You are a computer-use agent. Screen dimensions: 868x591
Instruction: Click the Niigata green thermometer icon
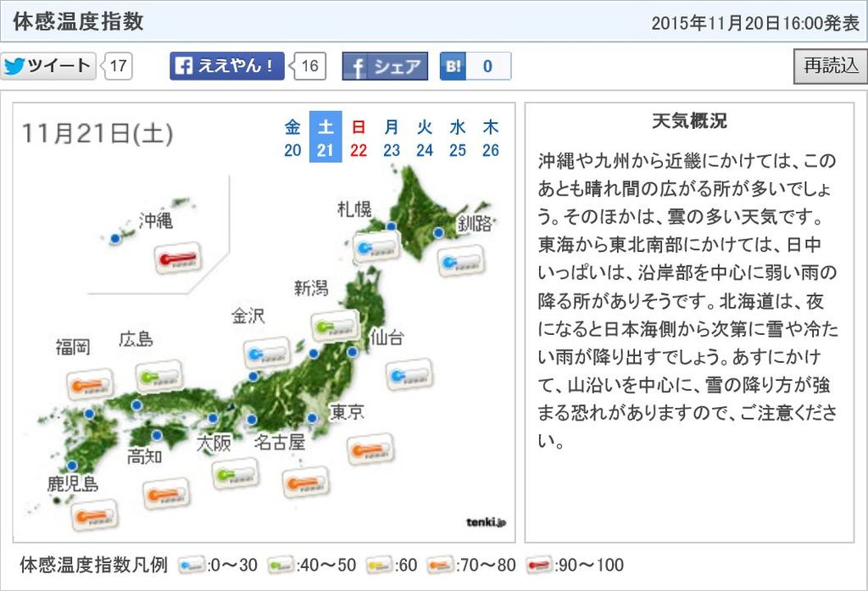tap(336, 325)
